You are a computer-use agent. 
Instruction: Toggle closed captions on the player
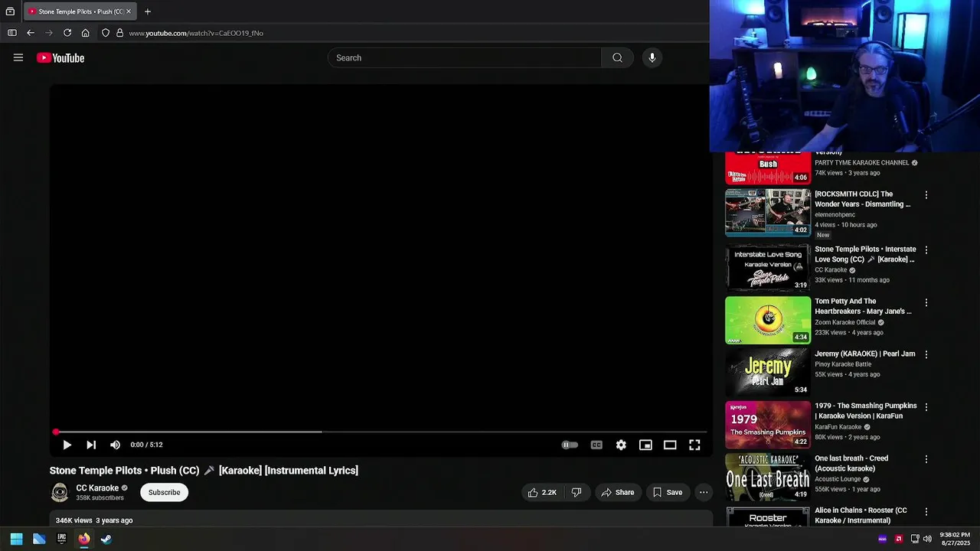[596, 445]
